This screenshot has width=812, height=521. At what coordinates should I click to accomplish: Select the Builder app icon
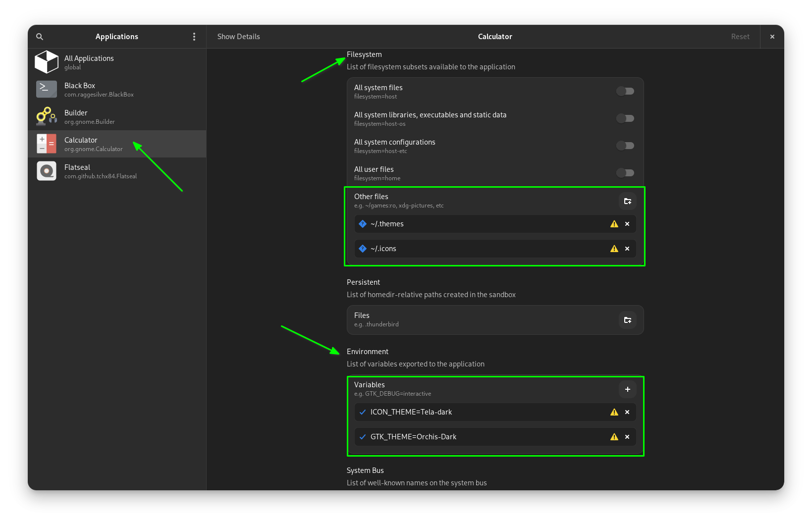click(47, 117)
